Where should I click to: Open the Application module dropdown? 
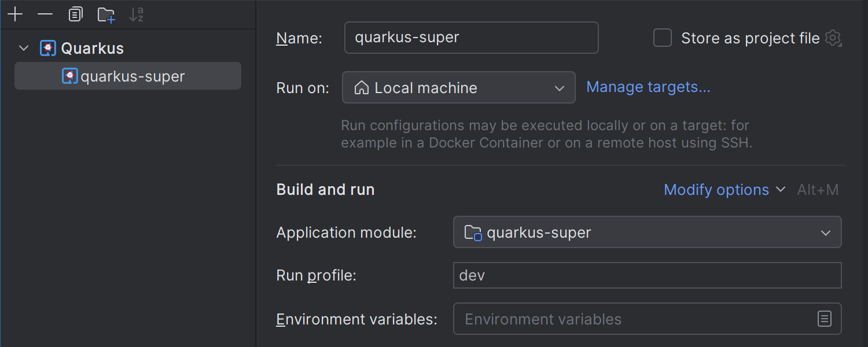pos(647,232)
